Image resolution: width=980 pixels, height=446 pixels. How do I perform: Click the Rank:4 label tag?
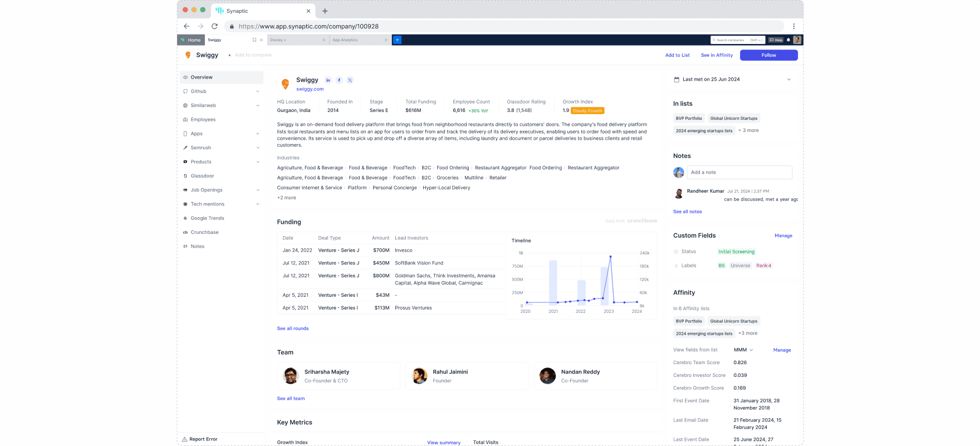click(763, 266)
